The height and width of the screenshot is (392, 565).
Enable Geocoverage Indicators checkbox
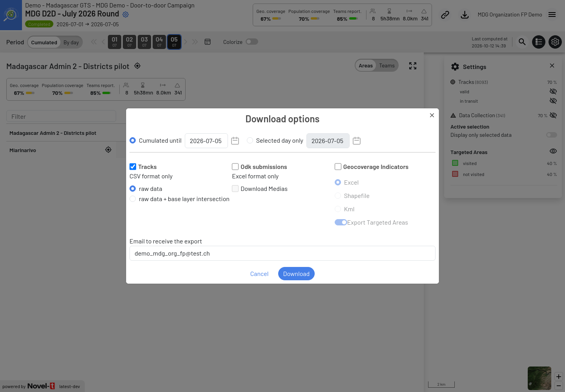[x=338, y=167]
